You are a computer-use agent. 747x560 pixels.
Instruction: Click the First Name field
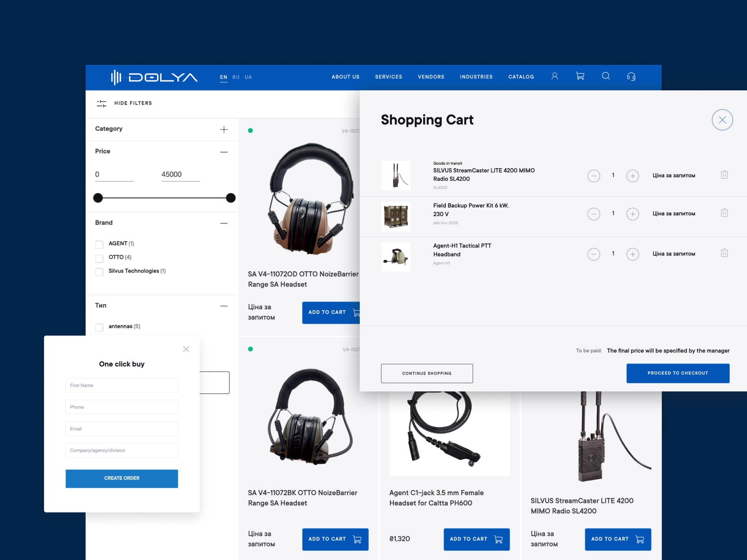click(121, 386)
